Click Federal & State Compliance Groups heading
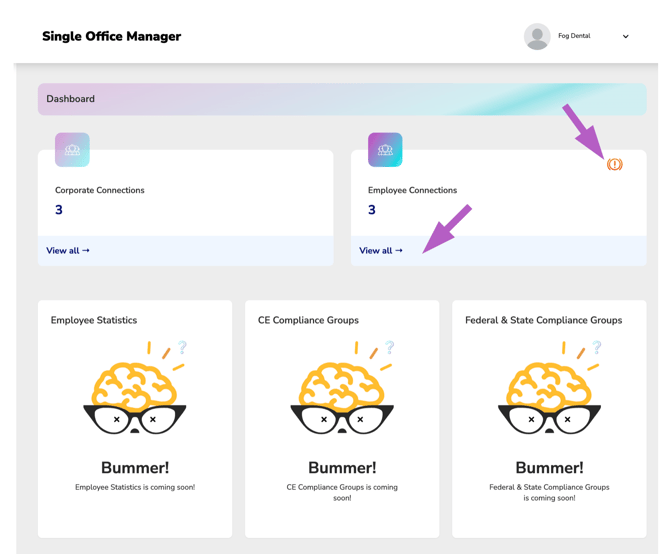The image size is (670, 554). [x=544, y=320]
